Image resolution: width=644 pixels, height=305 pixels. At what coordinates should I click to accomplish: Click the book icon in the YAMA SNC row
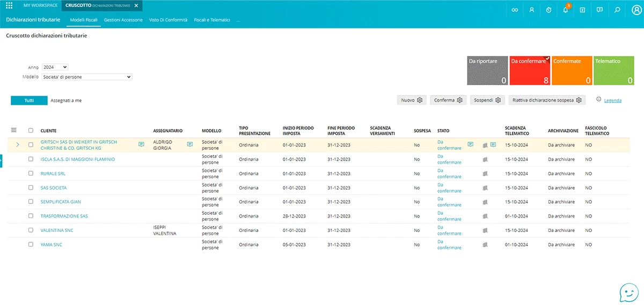point(485,244)
